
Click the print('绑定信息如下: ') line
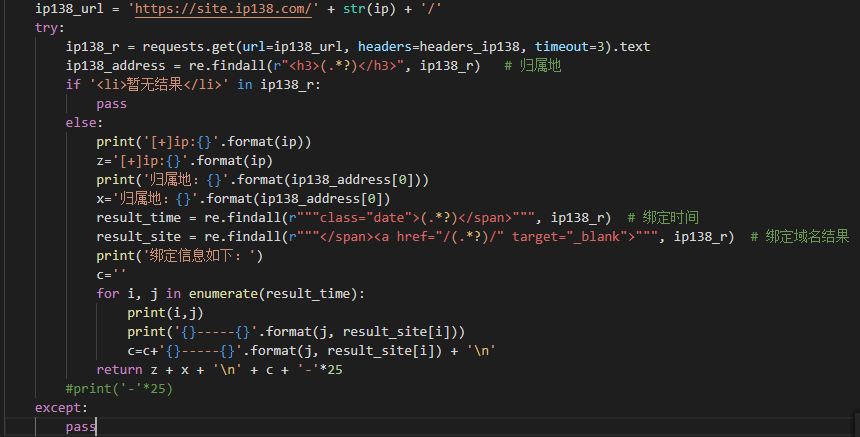180,256
